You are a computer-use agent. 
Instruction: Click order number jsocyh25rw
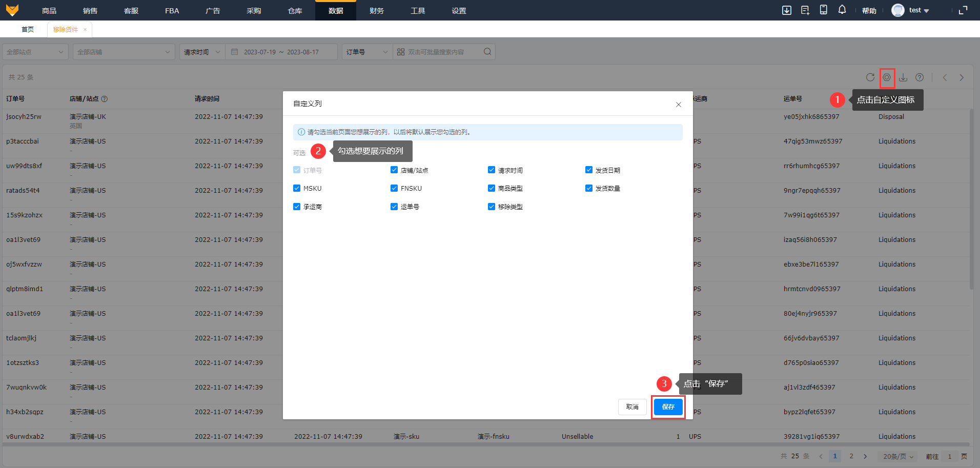[24, 117]
